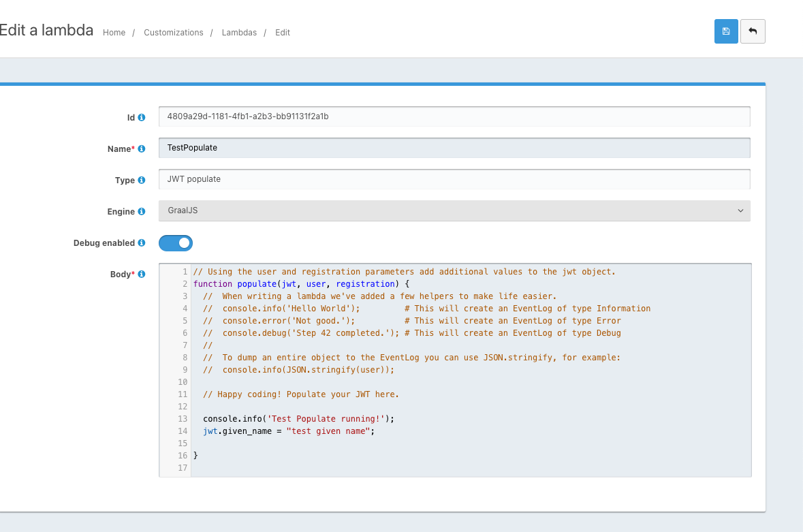Viewport: 803px width, 532px height.
Task: Select the console.debug 'Step 42 completed.' line
Action: (x=412, y=333)
